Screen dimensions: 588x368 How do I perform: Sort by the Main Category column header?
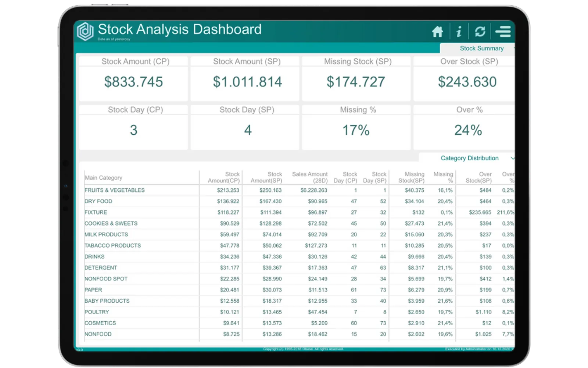point(103,178)
